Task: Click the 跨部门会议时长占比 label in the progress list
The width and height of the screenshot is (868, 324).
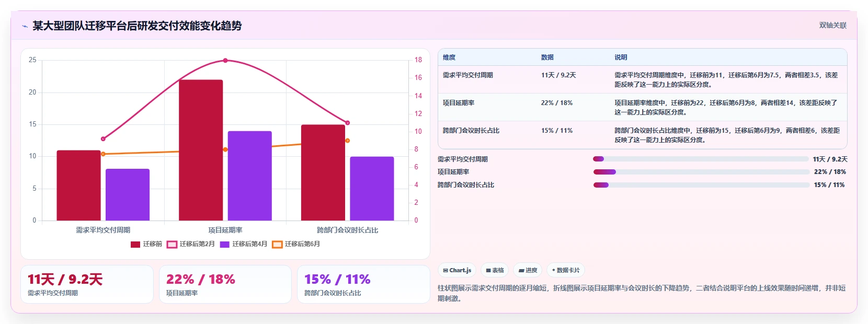Action: (x=466, y=185)
